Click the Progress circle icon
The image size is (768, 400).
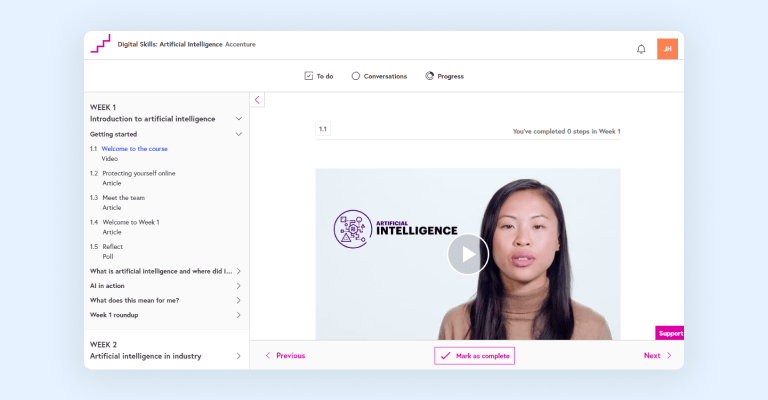[x=429, y=76]
